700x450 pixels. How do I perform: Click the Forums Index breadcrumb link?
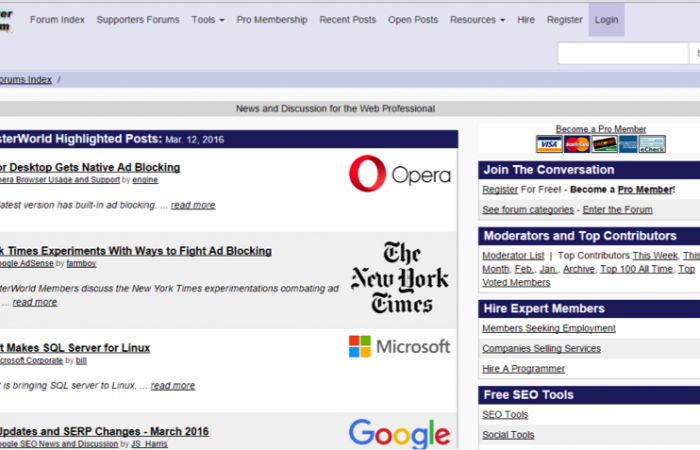(x=25, y=79)
